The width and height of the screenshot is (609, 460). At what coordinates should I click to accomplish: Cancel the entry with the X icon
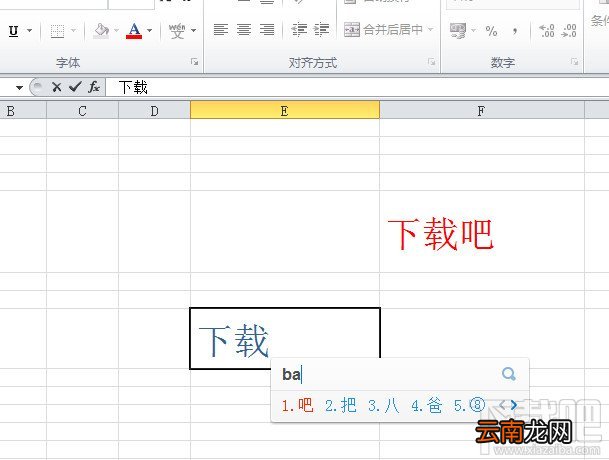57,87
